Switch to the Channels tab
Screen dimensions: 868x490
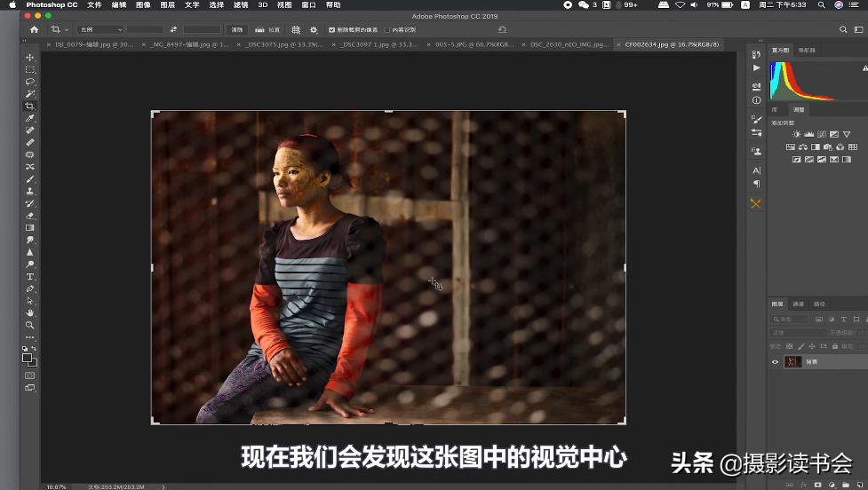tap(798, 304)
